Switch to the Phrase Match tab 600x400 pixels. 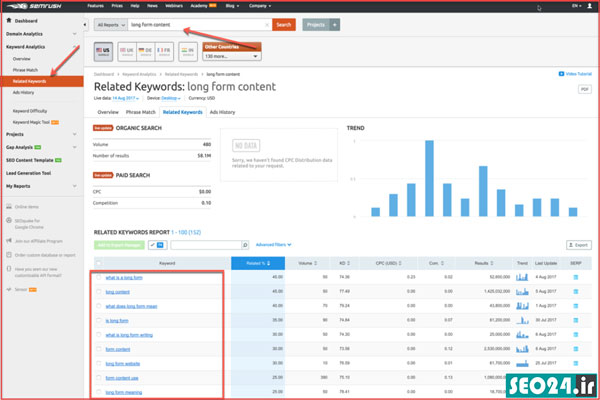[140, 112]
